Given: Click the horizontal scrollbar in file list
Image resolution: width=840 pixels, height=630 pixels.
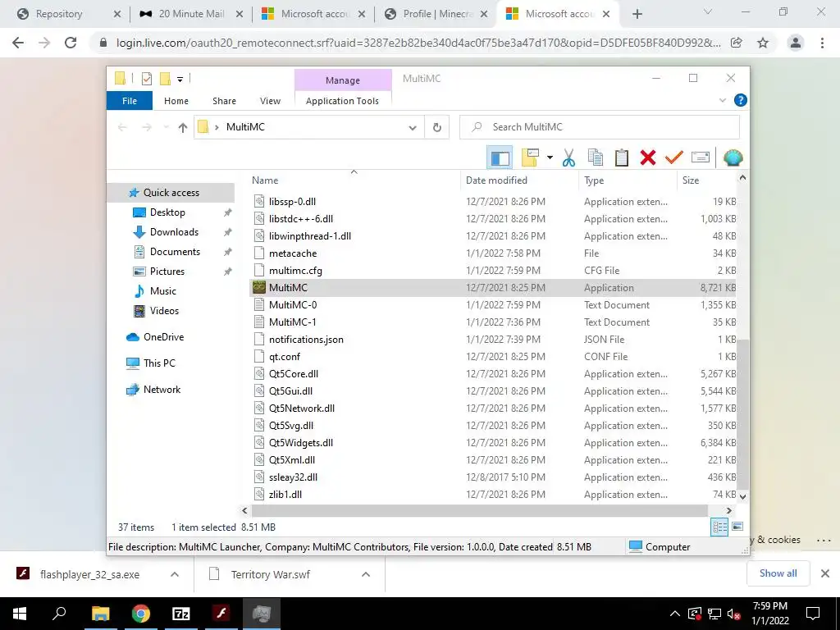Looking at the screenshot, I should [480, 510].
